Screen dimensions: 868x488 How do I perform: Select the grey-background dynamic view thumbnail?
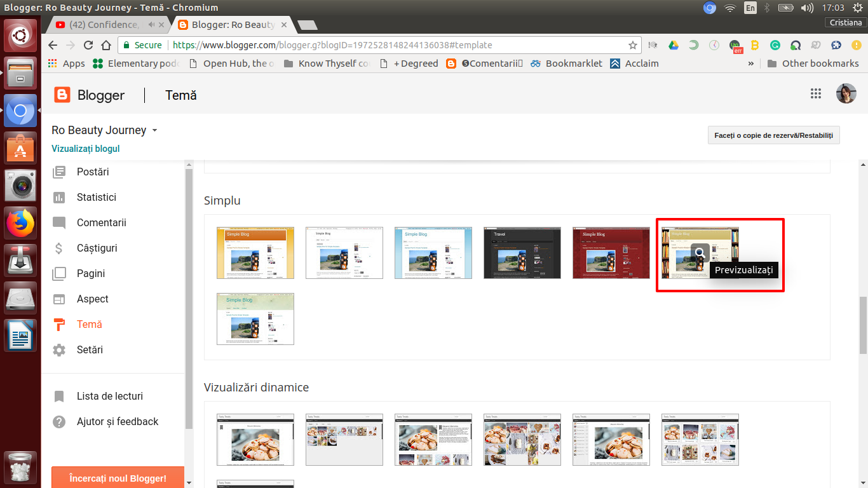[x=344, y=440]
